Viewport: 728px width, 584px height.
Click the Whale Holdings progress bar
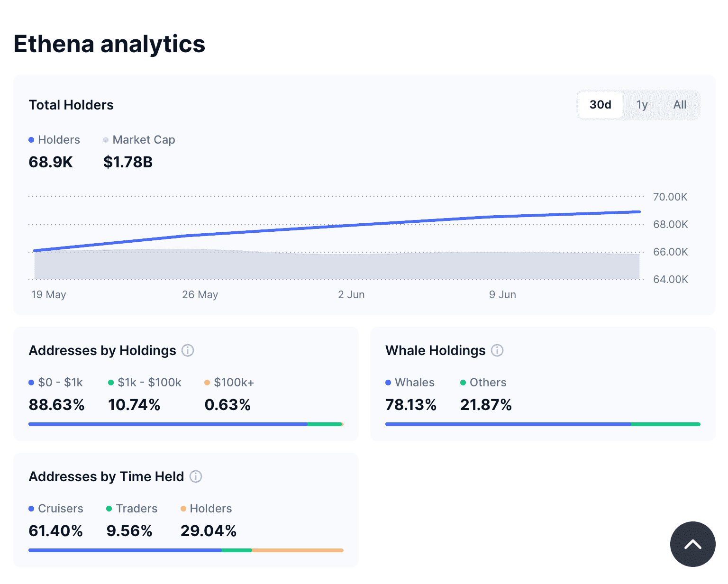pos(543,424)
